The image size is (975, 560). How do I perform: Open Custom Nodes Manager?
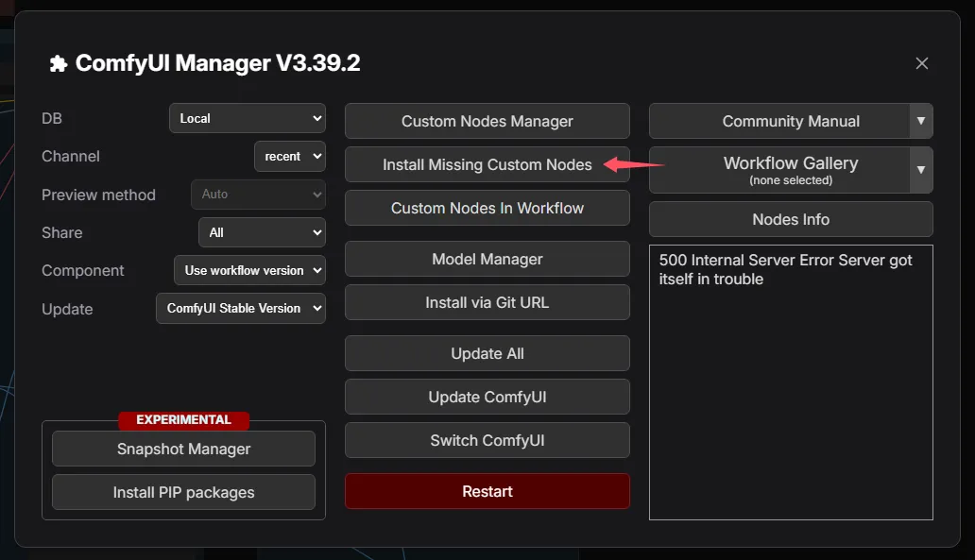pyautogui.click(x=487, y=121)
